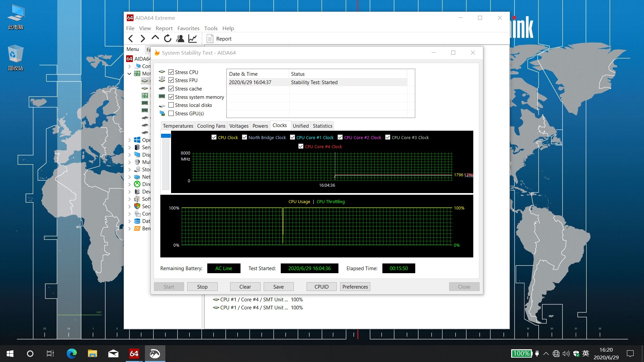Click the Save button

tap(278, 287)
